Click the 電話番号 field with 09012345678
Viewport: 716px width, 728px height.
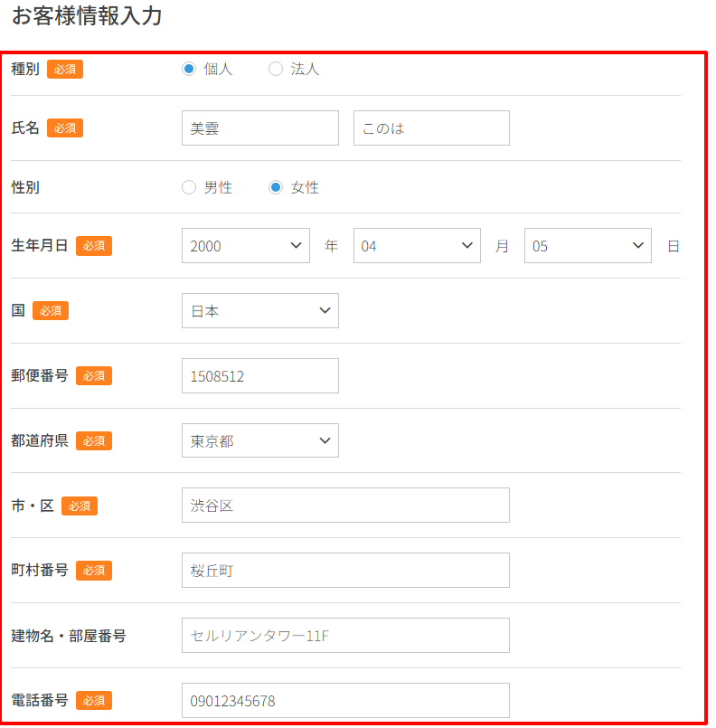tap(345, 700)
